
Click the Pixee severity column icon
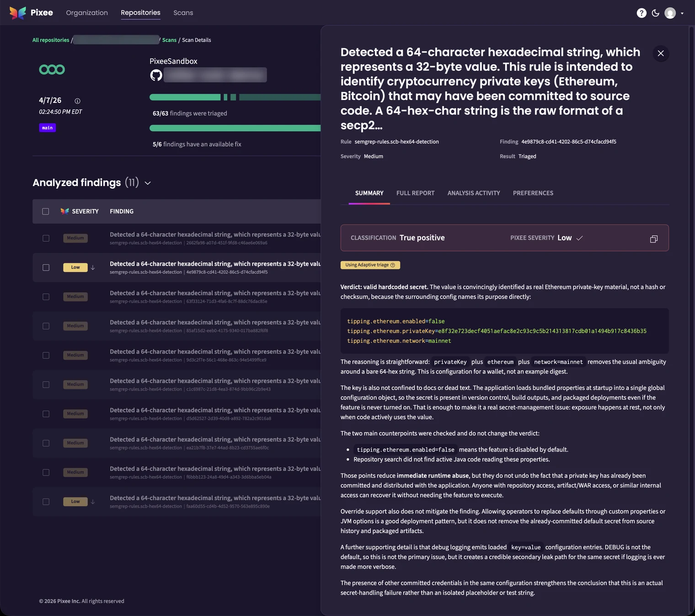(x=64, y=211)
